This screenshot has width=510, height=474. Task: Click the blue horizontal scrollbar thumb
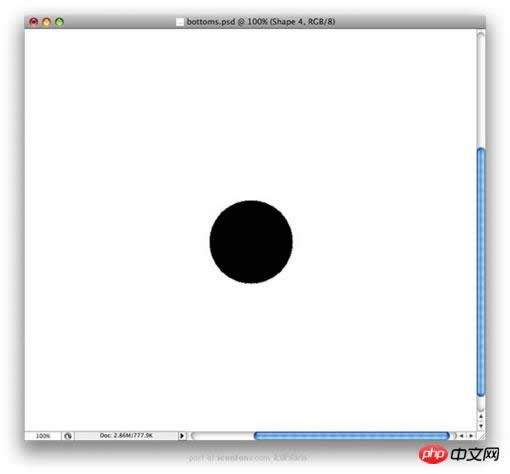[352, 435]
